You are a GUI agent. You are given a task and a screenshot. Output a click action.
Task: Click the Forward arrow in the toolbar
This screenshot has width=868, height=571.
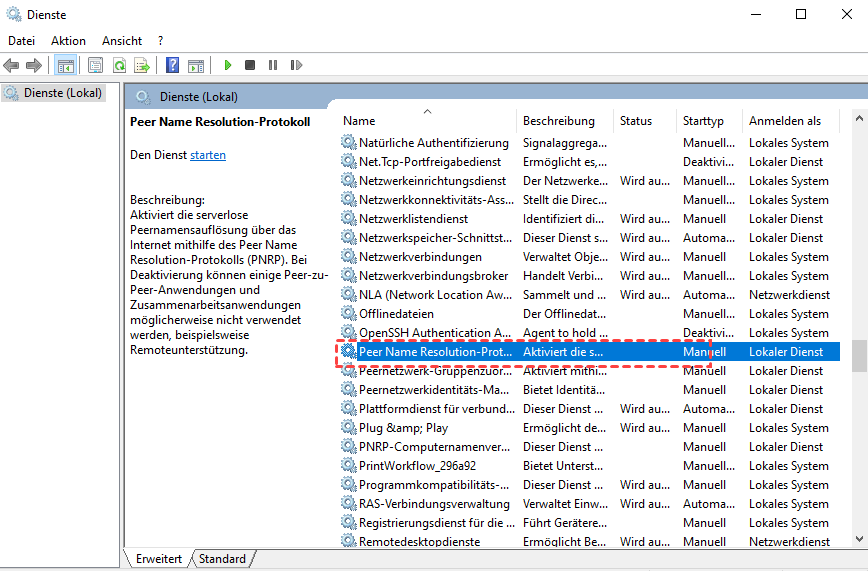click(x=34, y=65)
